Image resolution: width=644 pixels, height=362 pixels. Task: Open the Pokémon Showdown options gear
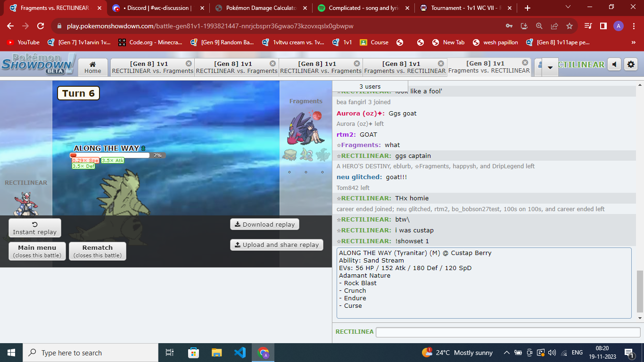click(x=631, y=65)
